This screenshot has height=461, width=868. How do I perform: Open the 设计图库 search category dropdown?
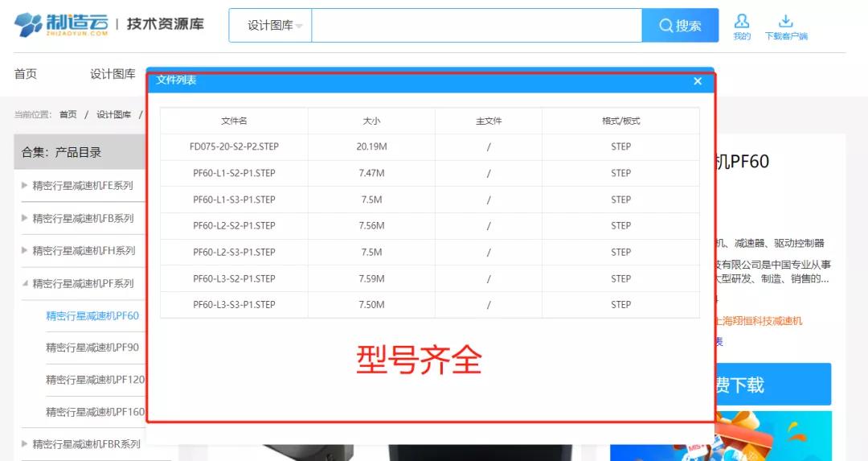coord(271,26)
